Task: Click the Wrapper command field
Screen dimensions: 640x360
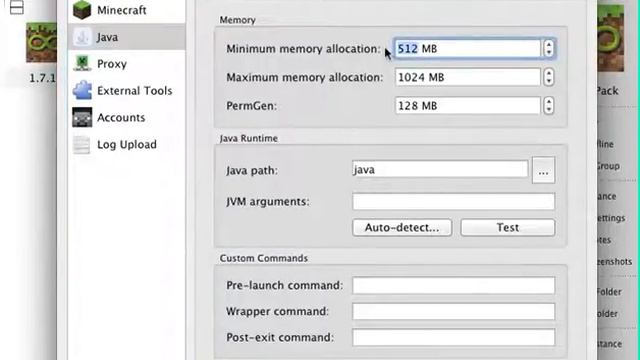Action: (x=453, y=311)
